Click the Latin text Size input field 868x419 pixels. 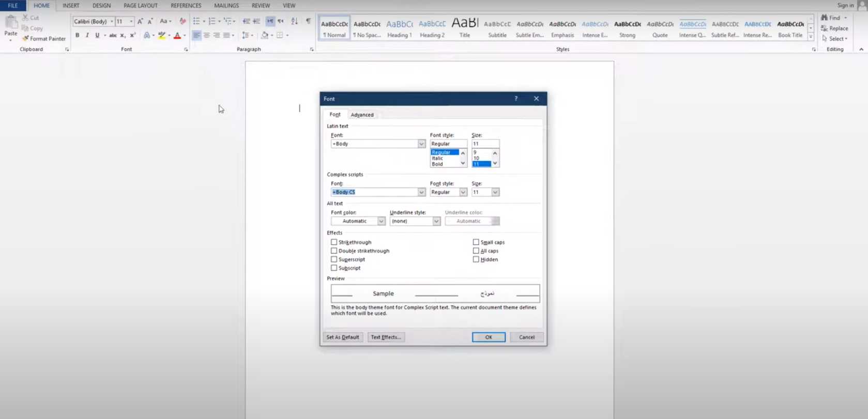pyautogui.click(x=485, y=144)
